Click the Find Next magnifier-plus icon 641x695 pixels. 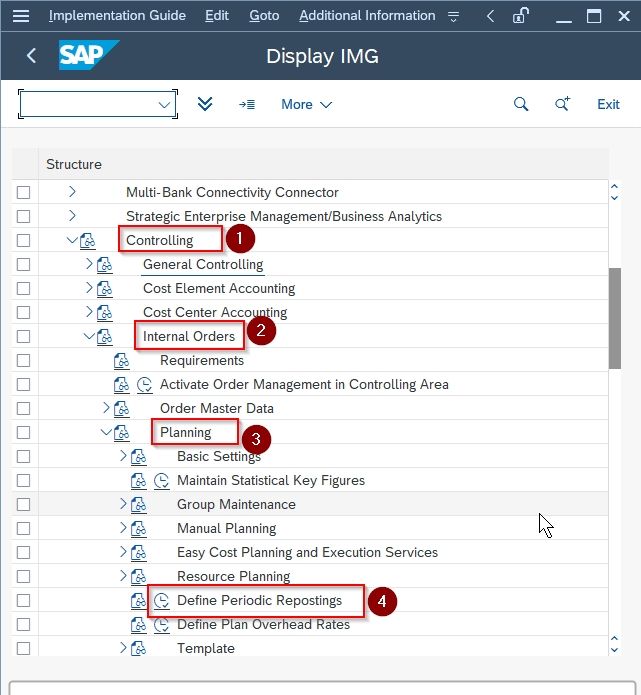point(563,104)
